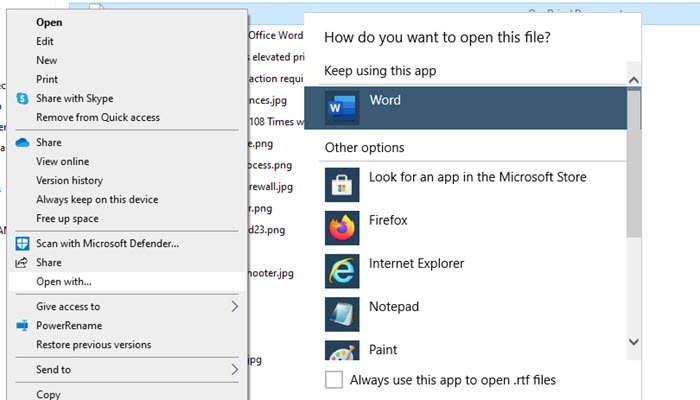Select Always keep on this device
The height and width of the screenshot is (400, 700).
coord(95,200)
